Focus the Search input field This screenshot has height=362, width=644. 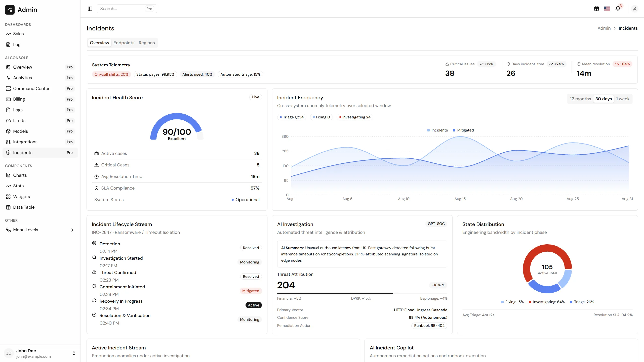[x=127, y=9]
